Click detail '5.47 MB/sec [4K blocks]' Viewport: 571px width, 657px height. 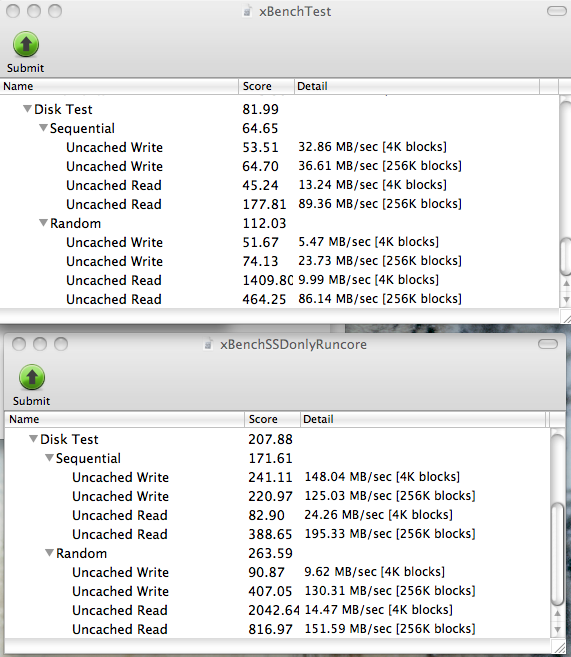pyautogui.click(x=369, y=242)
